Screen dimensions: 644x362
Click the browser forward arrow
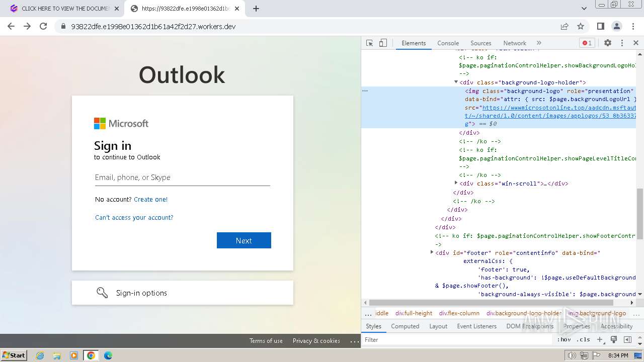27,26
